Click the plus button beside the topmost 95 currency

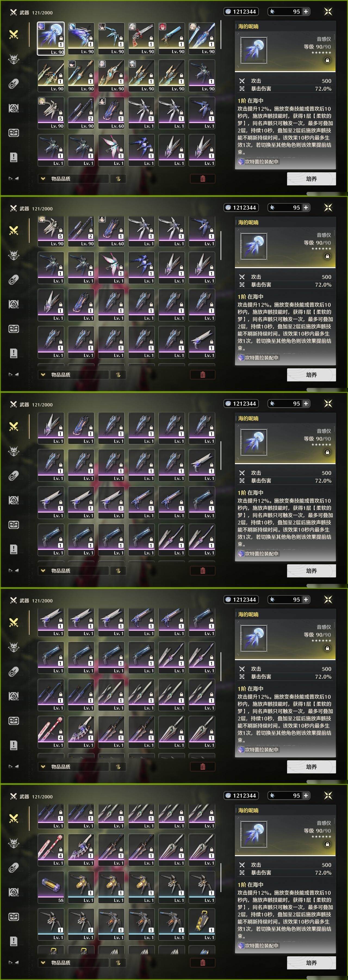point(306,12)
